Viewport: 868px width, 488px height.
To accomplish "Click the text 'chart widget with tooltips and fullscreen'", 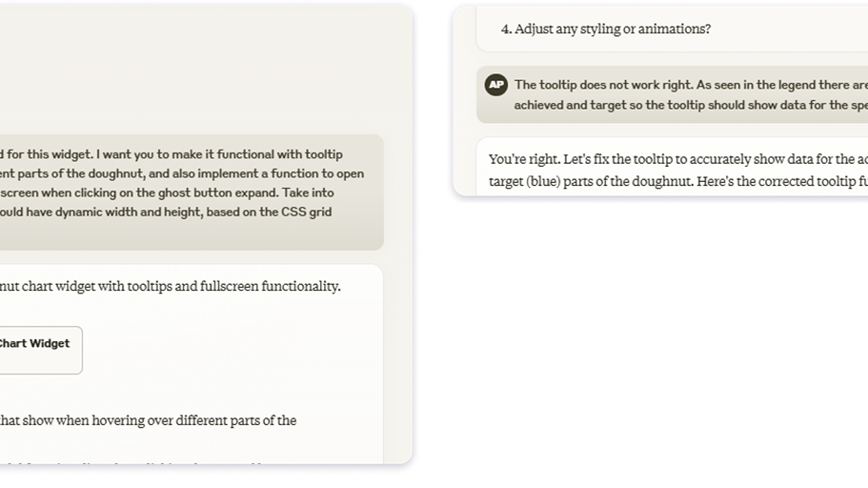I will pyautogui.click(x=170, y=286).
